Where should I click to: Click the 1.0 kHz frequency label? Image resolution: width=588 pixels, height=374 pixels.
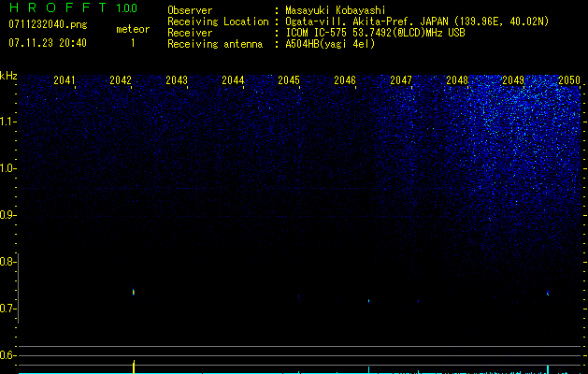coord(8,168)
